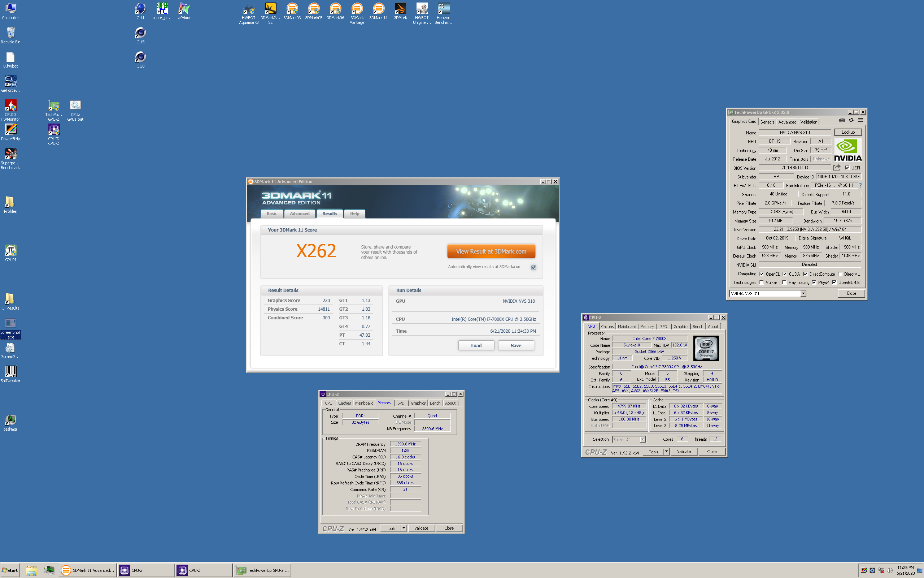Viewport: 924px width, 578px height.
Task: Launch Heaven Benchmark desktop shortcut
Action: click(x=443, y=14)
